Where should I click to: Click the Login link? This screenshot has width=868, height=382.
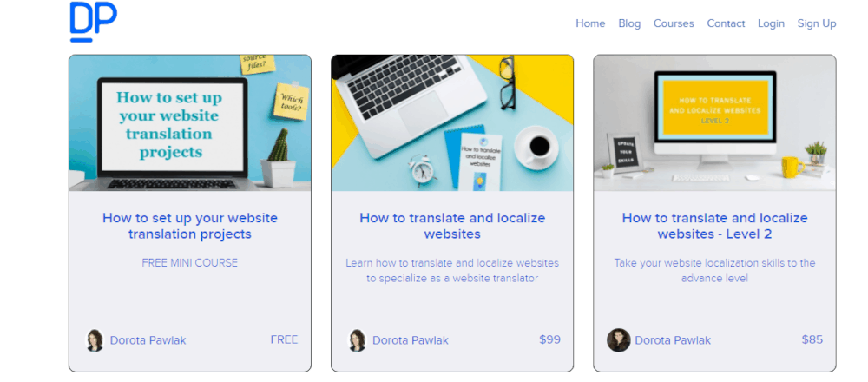click(771, 23)
